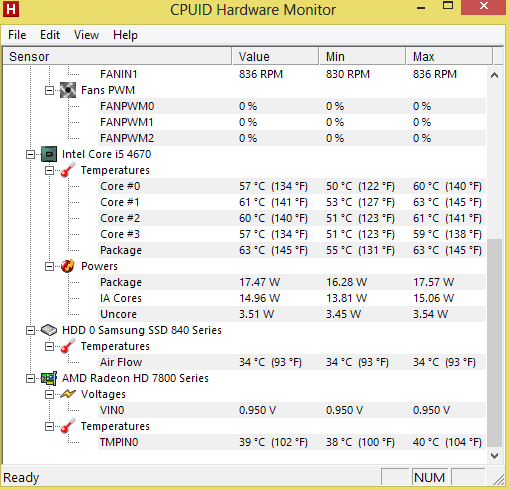
Task: Click the CPU chip icon for Intel Core i5 4670
Action: (x=49, y=154)
